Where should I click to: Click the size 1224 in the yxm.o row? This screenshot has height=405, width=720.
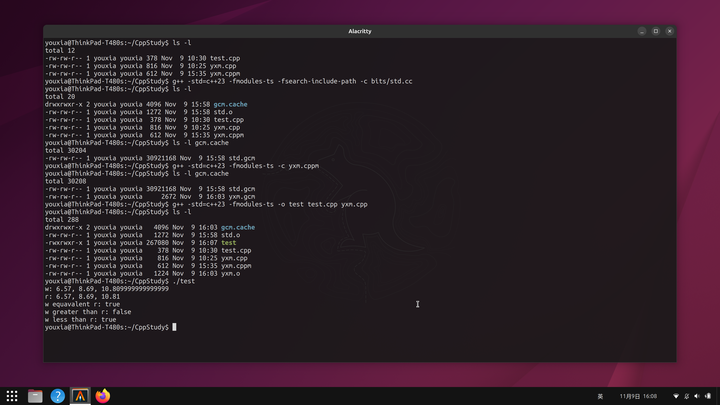[161, 273]
